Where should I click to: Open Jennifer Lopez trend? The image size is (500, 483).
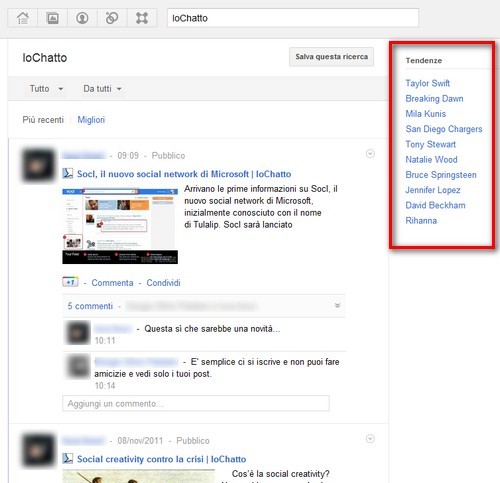click(x=433, y=190)
